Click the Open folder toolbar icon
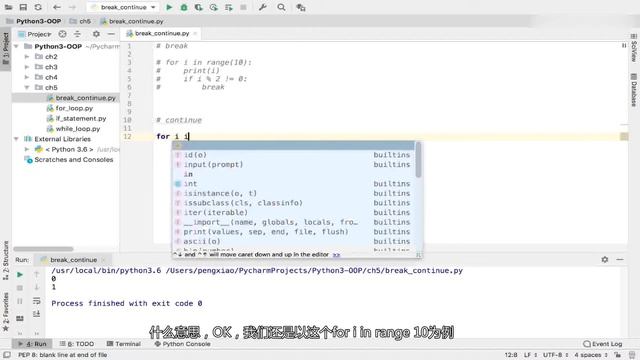This screenshot has height=360, width=640. [x=9, y=7]
